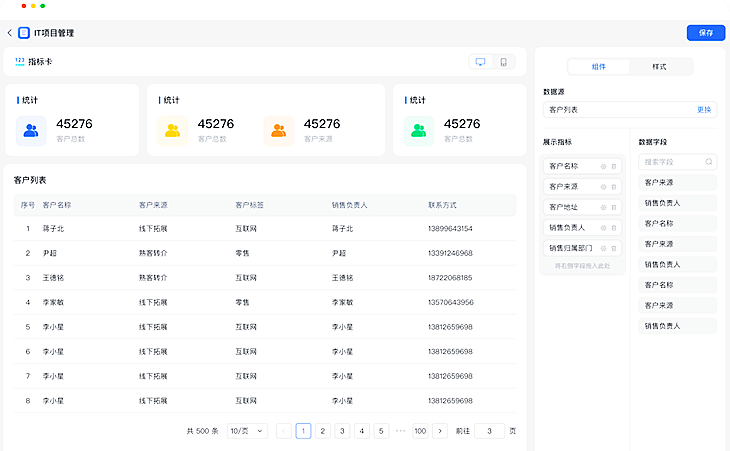Select the 客户地址 indicator item
The image size is (730, 451).
(x=582, y=207)
